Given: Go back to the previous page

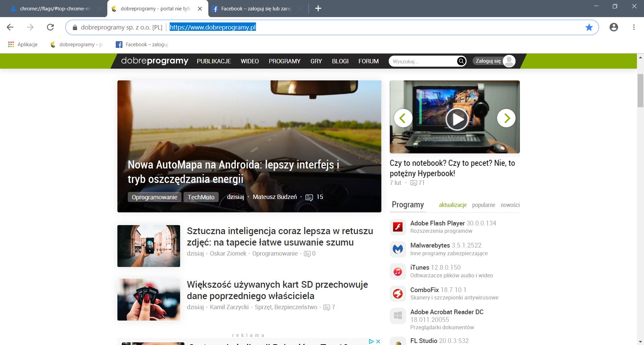Looking at the screenshot, I should pos(10,27).
